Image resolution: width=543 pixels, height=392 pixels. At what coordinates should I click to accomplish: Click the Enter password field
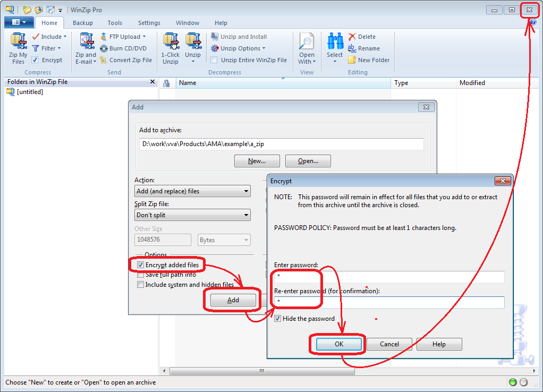389,277
